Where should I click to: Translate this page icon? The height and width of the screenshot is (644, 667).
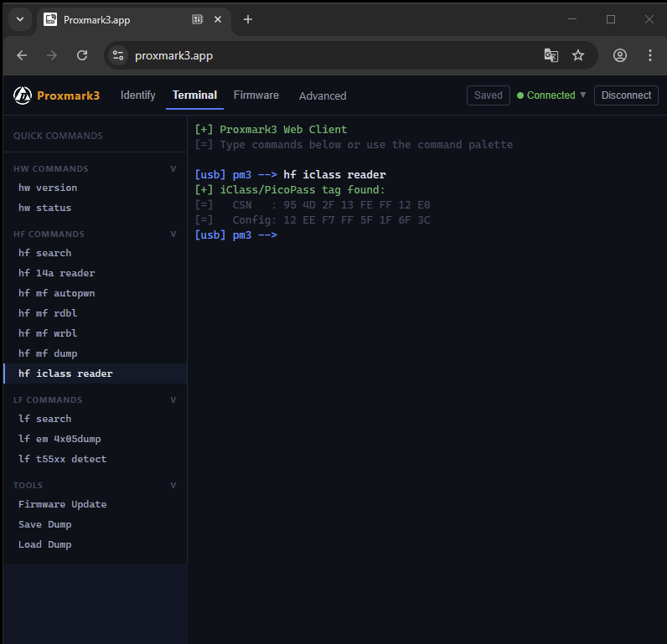(x=551, y=55)
